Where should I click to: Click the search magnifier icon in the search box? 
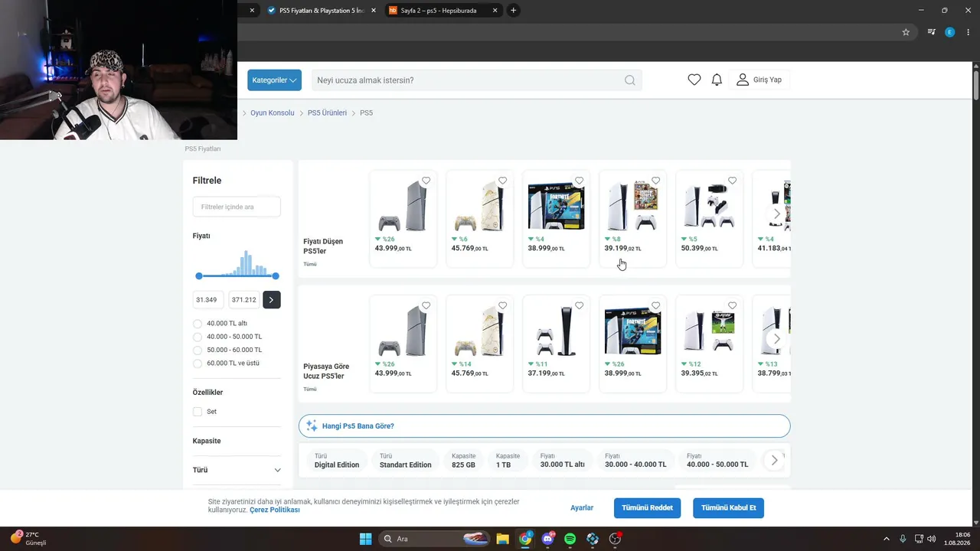click(x=629, y=80)
